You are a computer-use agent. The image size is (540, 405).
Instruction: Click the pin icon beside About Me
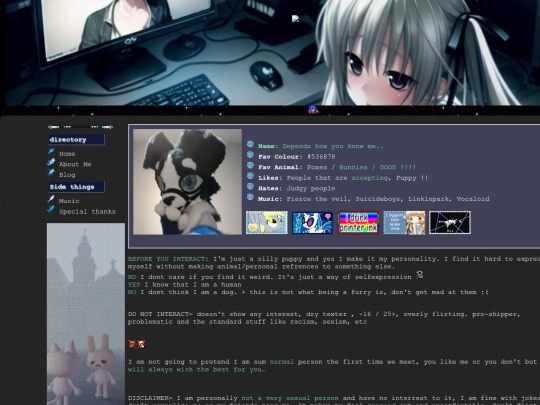[51, 162]
